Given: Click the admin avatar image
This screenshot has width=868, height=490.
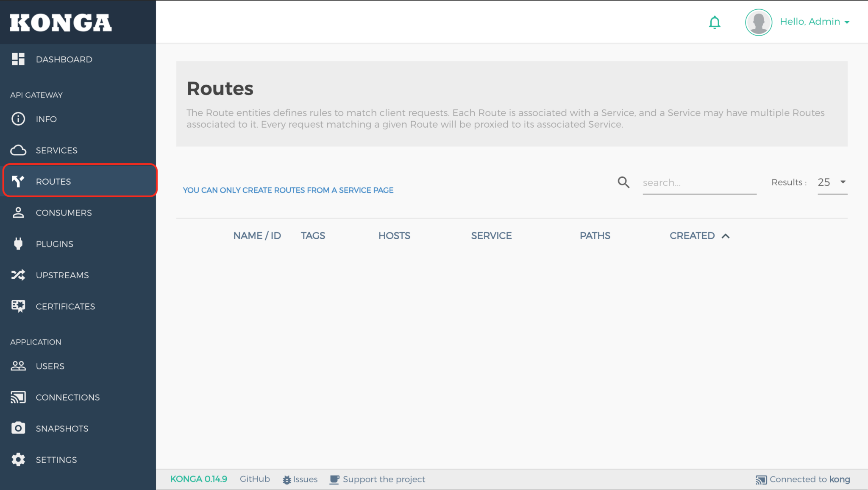Looking at the screenshot, I should 758,22.
